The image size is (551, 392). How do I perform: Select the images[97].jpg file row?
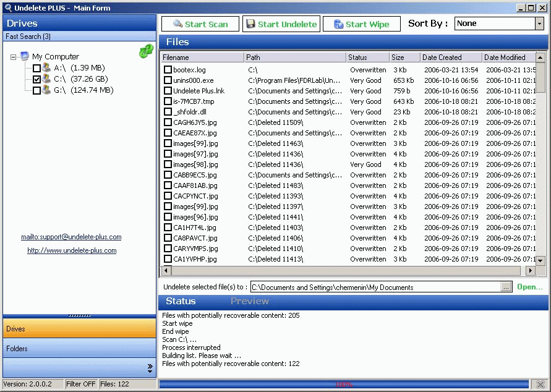tap(349, 154)
